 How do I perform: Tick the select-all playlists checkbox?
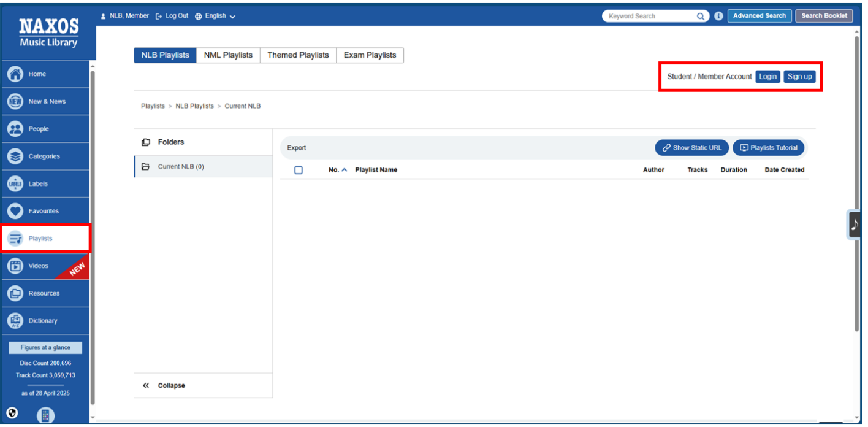[299, 170]
